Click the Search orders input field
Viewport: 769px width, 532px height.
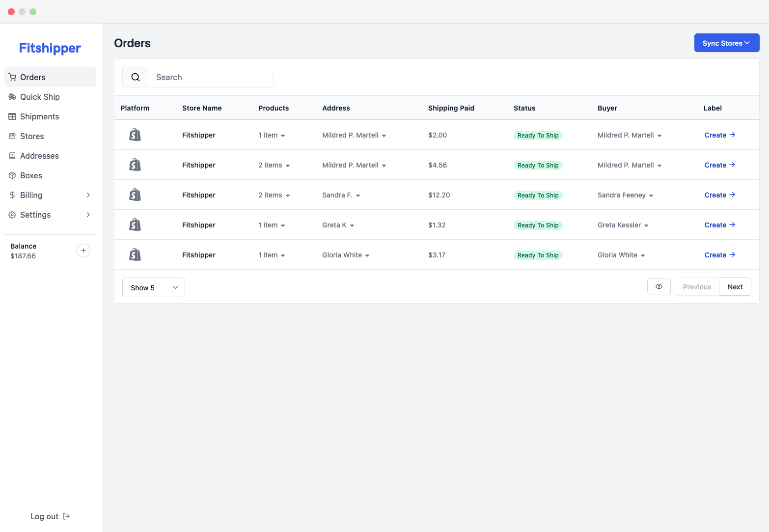[210, 77]
